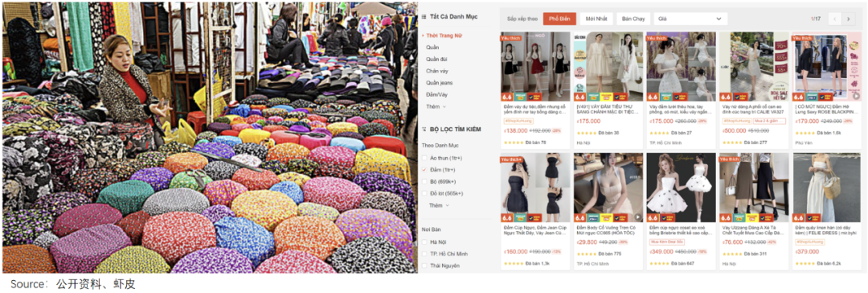Image resolution: width=868 pixels, height=293 pixels.
Task: Open the Giá price sort dropdown
Action: pyautogui.click(x=690, y=19)
